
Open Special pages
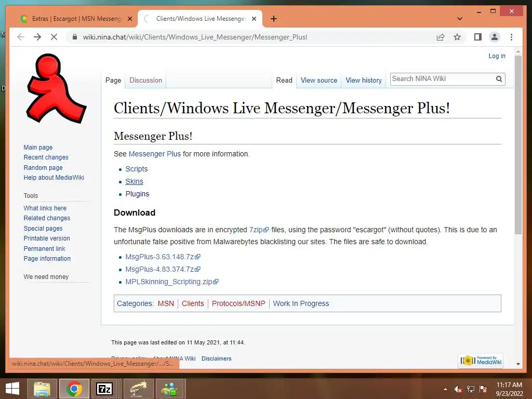[43, 229]
